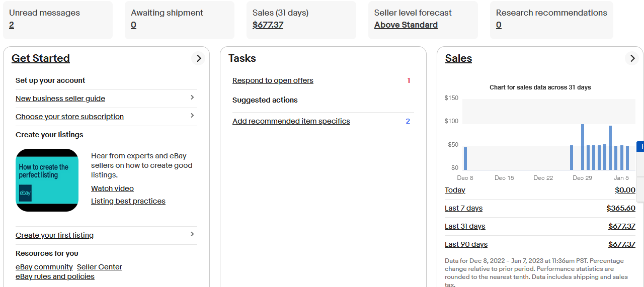Expand New business seller guide chevron
Image resolution: width=644 pixels, height=287 pixels.
pos(192,98)
